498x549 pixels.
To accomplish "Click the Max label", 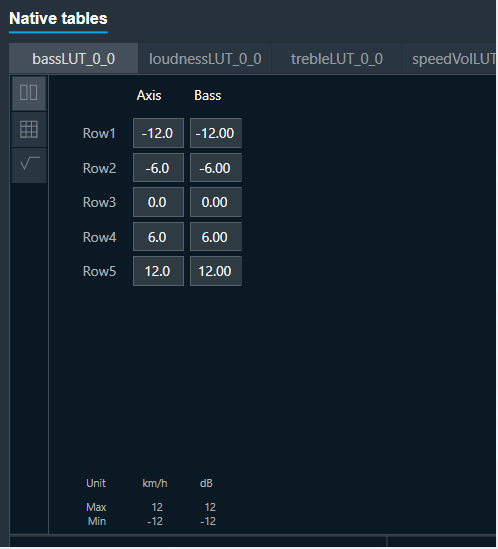I will [x=96, y=507].
